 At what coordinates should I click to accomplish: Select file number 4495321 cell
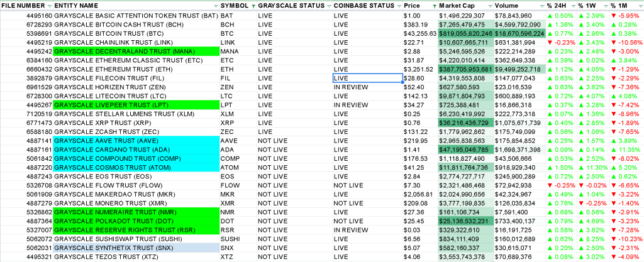click(x=26, y=257)
